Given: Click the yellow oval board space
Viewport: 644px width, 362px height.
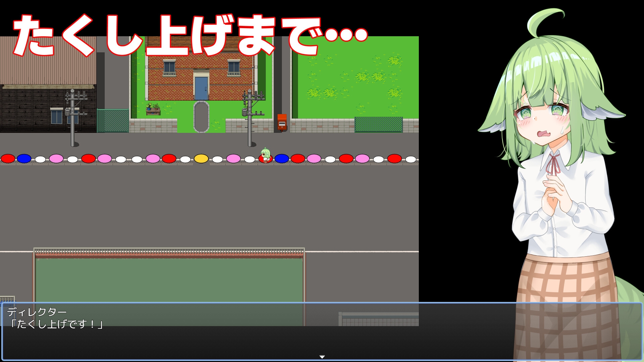Looking at the screenshot, I should pyautogui.click(x=201, y=158).
